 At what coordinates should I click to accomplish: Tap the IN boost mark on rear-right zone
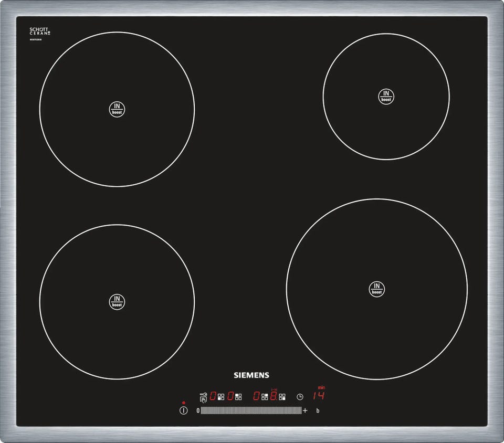point(386,97)
